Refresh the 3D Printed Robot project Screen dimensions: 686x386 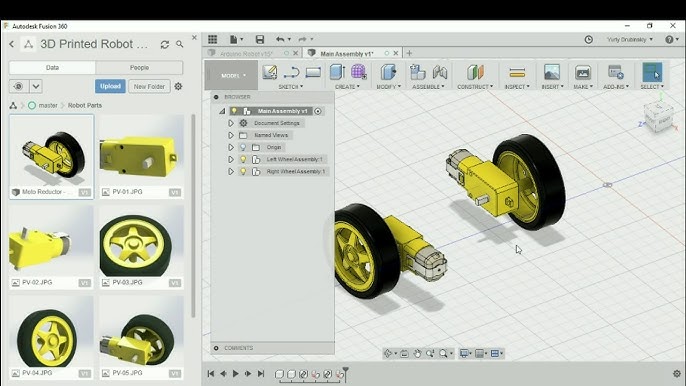[x=164, y=44]
